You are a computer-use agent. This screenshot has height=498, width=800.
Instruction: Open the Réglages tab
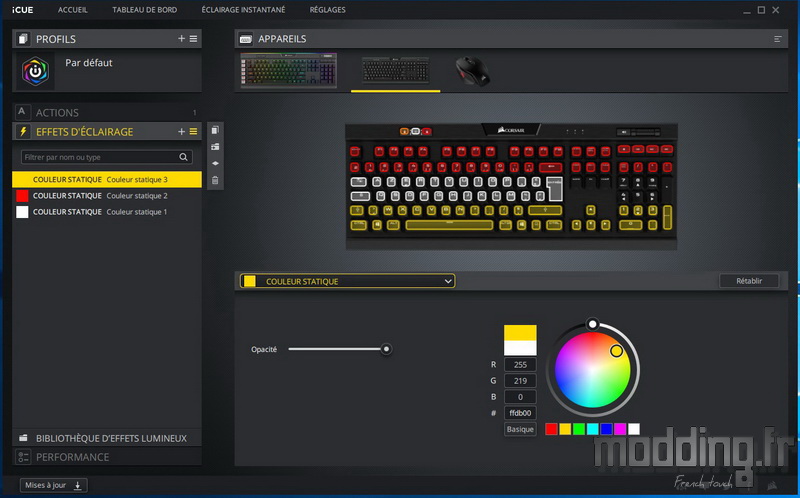pos(328,10)
